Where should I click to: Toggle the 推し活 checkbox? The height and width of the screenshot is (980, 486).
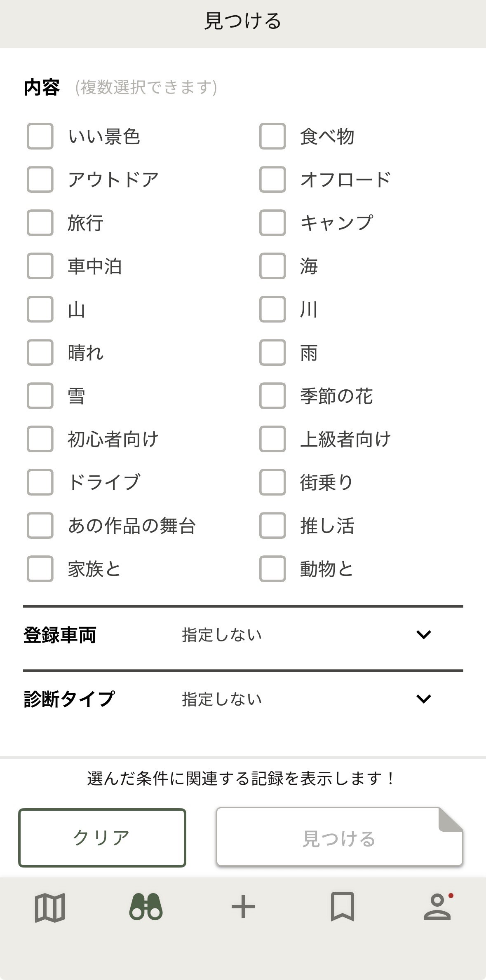[x=272, y=526]
